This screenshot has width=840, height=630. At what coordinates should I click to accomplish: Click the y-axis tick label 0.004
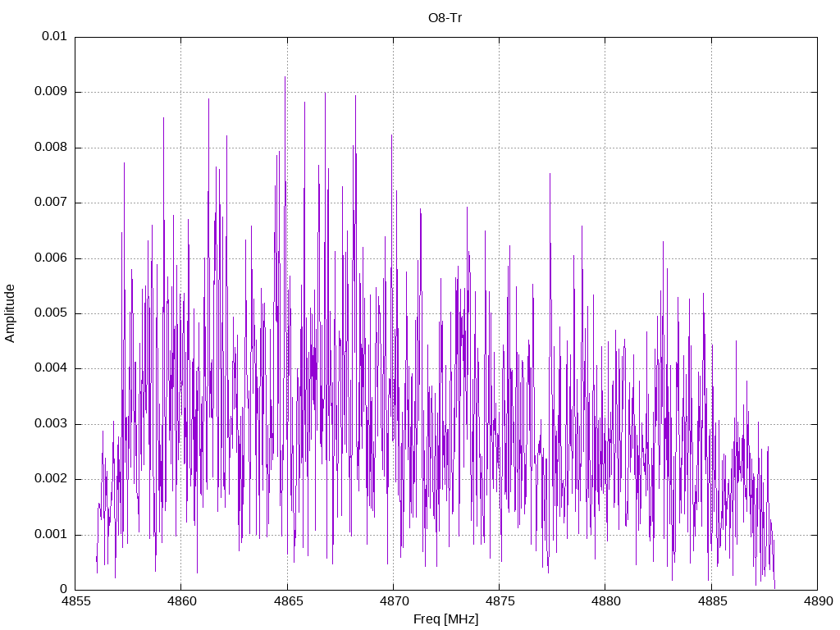tap(51, 368)
